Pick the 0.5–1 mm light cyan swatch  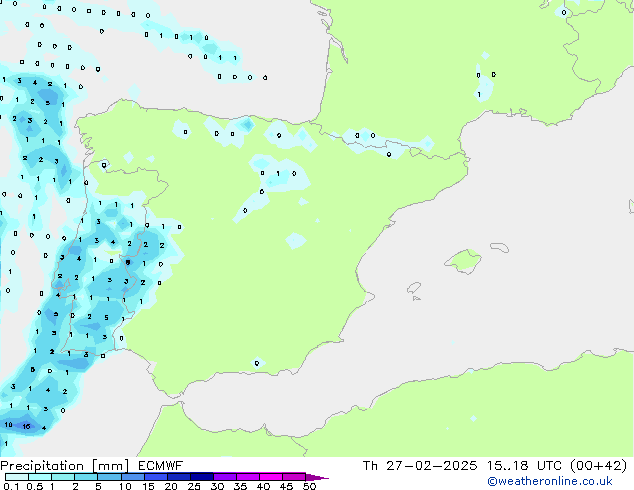click(x=40, y=477)
